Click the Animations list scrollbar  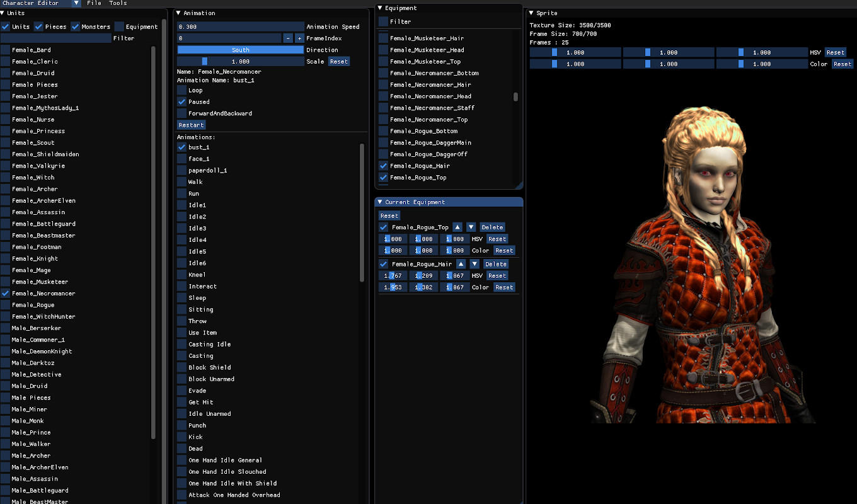point(362,212)
